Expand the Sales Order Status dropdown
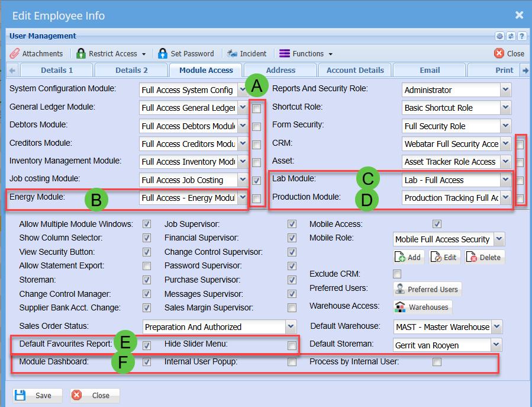Screen dimensions: 532x407 290,326
